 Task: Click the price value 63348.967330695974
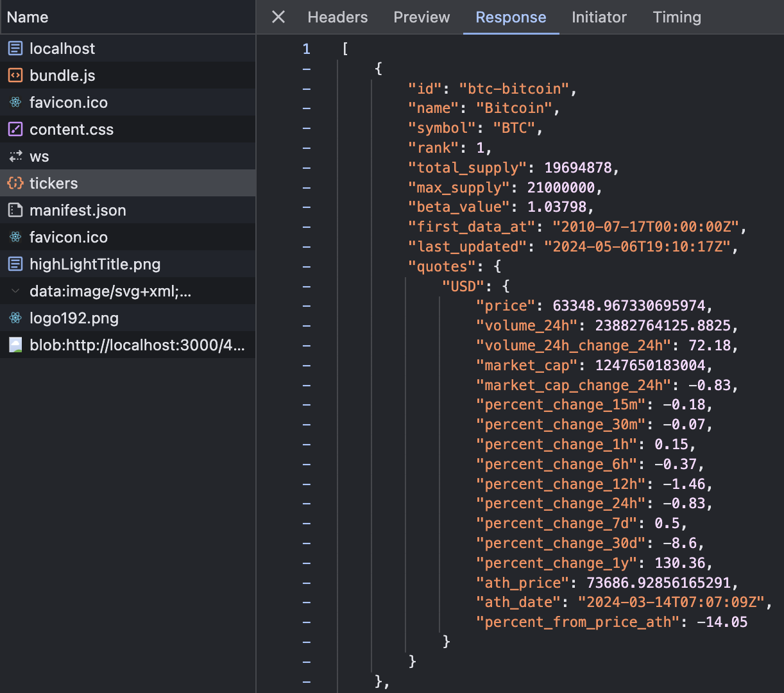(629, 306)
